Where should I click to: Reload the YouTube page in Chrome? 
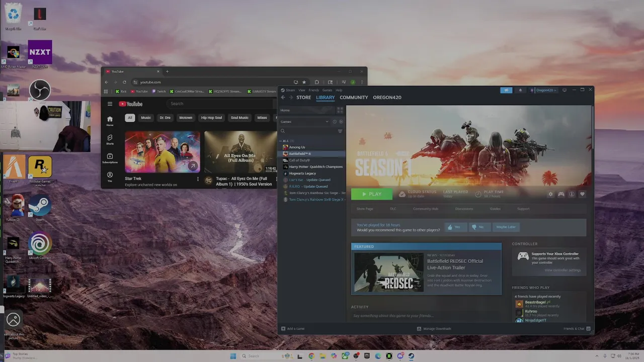tap(124, 82)
